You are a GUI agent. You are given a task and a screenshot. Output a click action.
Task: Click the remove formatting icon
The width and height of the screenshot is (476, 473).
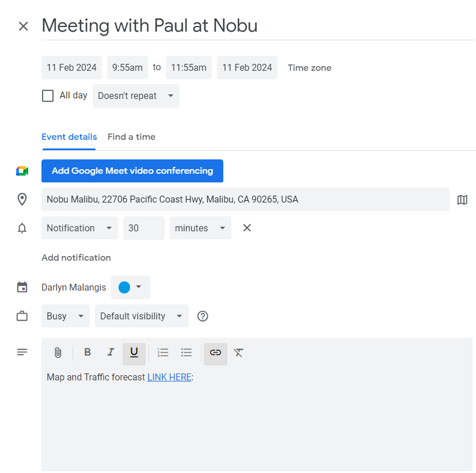click(x=239, y=353)
